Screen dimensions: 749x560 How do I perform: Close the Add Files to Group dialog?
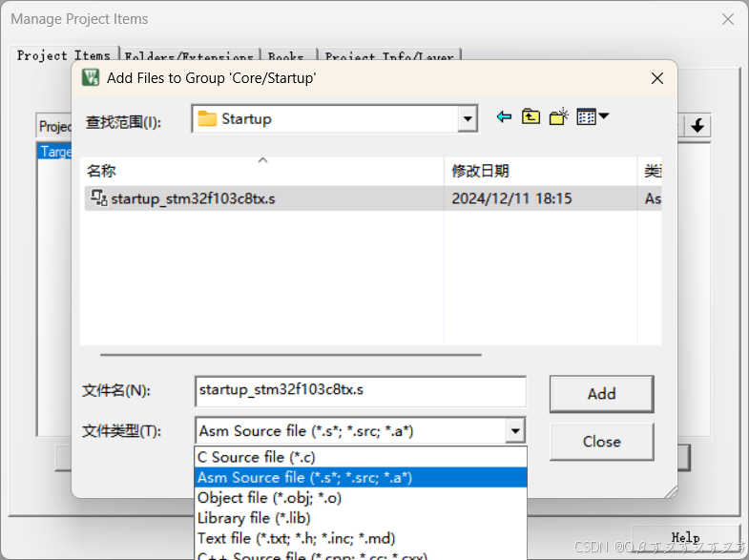point(657,78)
